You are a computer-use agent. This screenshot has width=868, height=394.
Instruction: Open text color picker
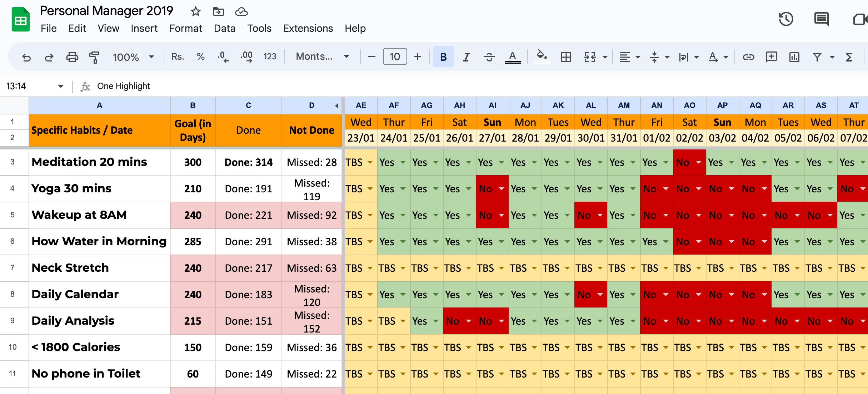click(x=513, y=57)
